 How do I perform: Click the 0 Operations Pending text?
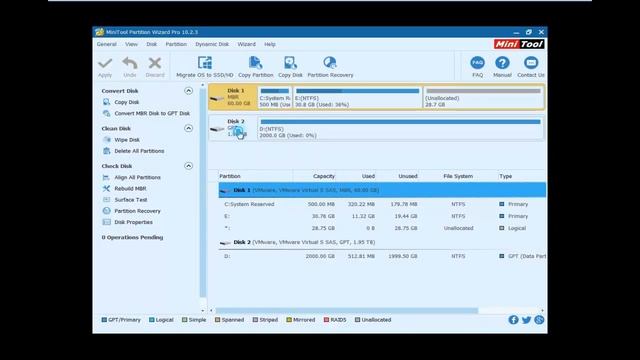132,238
